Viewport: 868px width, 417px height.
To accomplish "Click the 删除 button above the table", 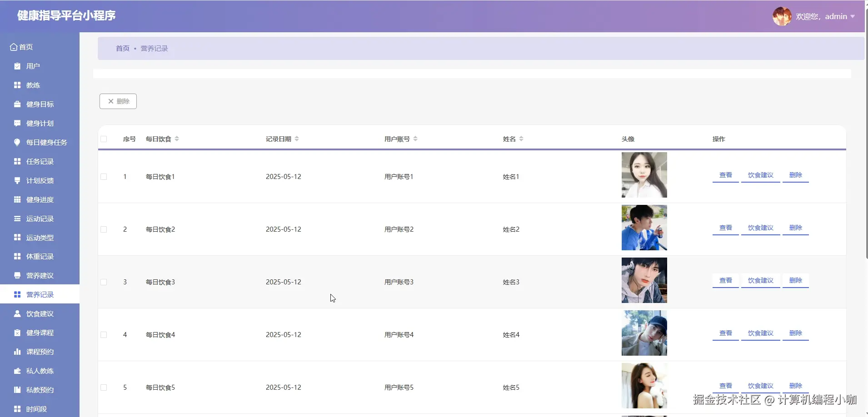I will (x=118, y=101).
